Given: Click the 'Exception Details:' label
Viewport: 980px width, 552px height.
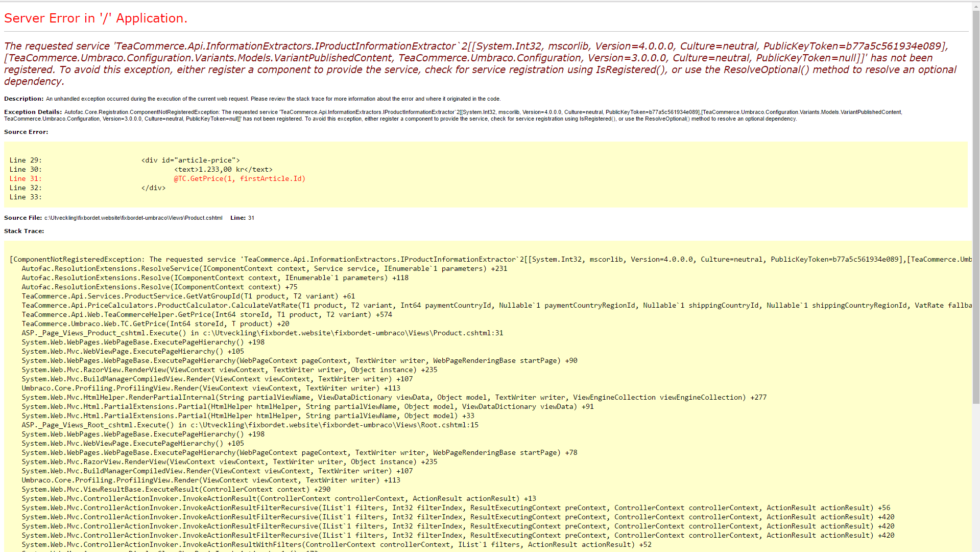Looking at the screenshot, I should pos(33,112).
